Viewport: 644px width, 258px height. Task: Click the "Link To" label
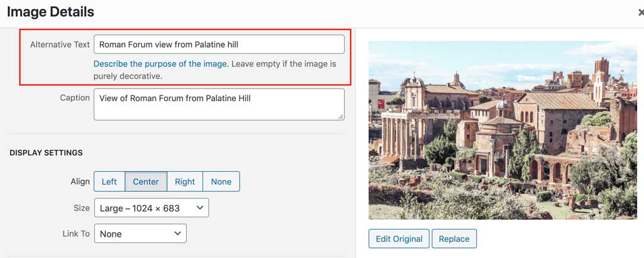(x=76, y=234)
